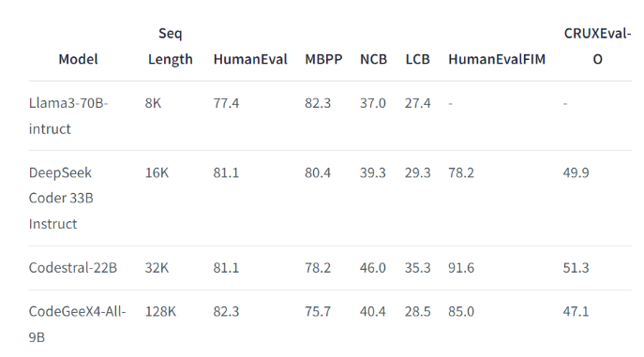644x357 pixels.
Task: Select the CodeGeeX4-All-9B model name
Action: (77, 324)
